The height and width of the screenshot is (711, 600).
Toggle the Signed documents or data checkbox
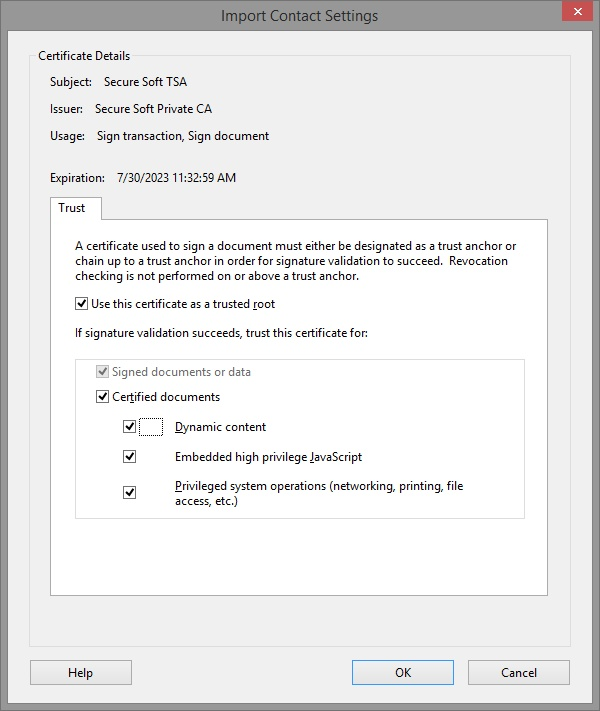click(102, 372)
